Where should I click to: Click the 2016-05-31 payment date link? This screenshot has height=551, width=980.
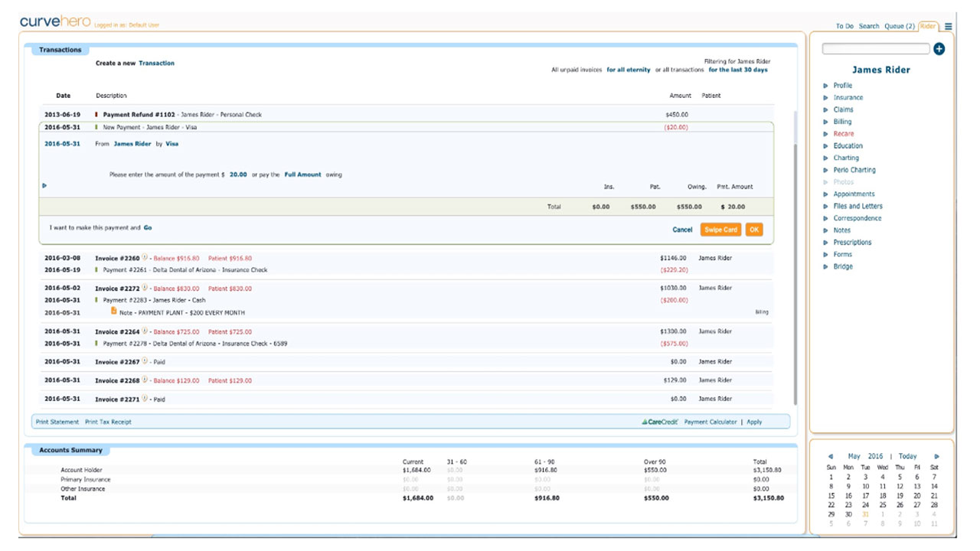(x=62, y=143)
